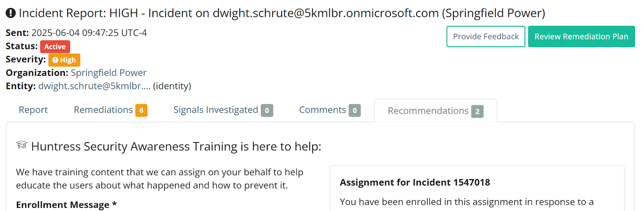
Task: Click the Recommendations count badge
Action: pos(477,111)
